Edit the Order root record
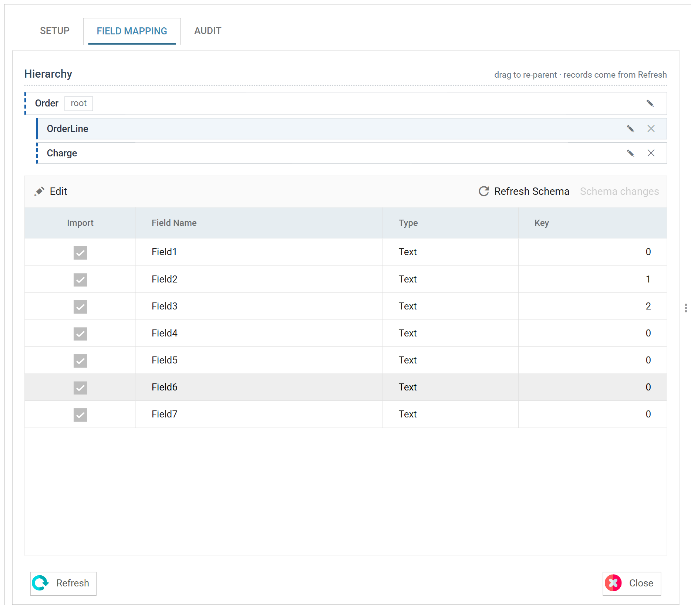Screen dimensions: 691x616 [650, 103]
